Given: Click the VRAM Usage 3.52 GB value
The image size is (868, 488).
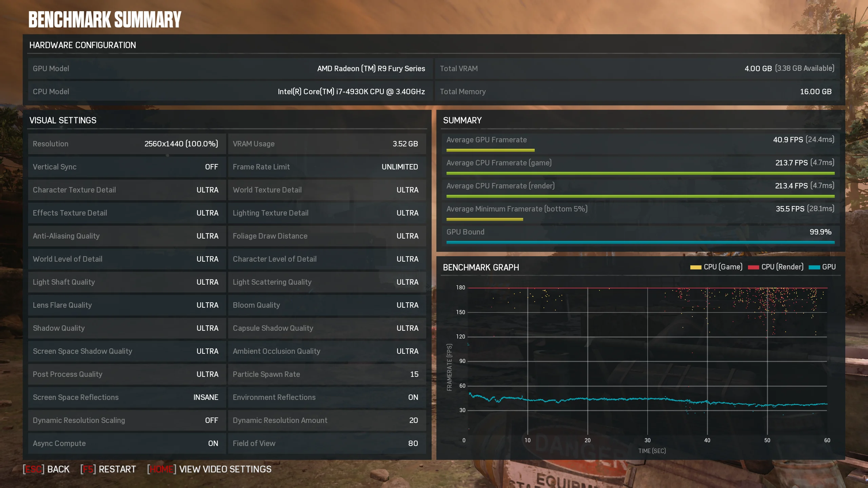Looking at the screenshot, I should 405,144.
